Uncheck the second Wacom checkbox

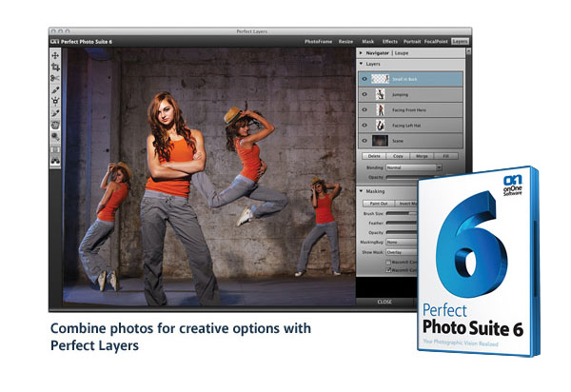[388, 270]
